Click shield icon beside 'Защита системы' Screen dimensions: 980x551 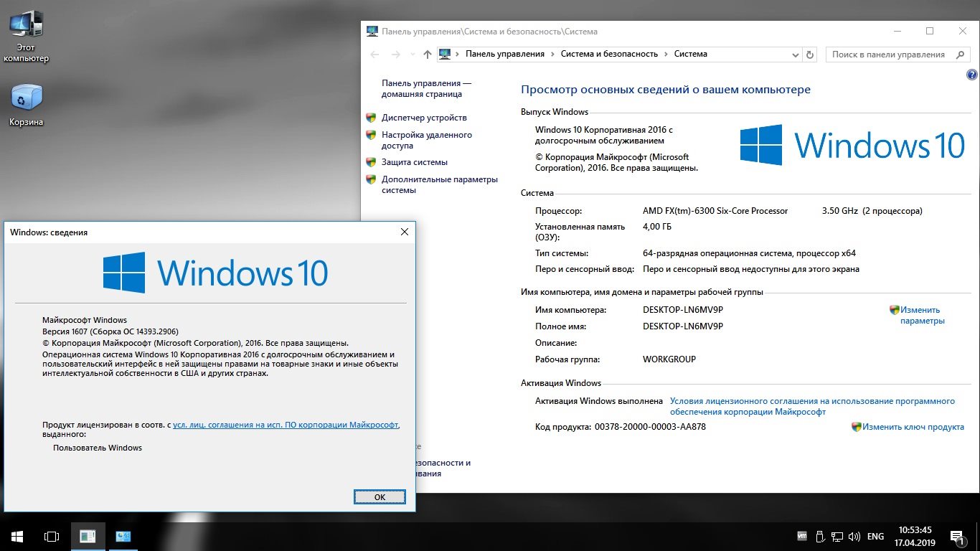click(371, 162)
